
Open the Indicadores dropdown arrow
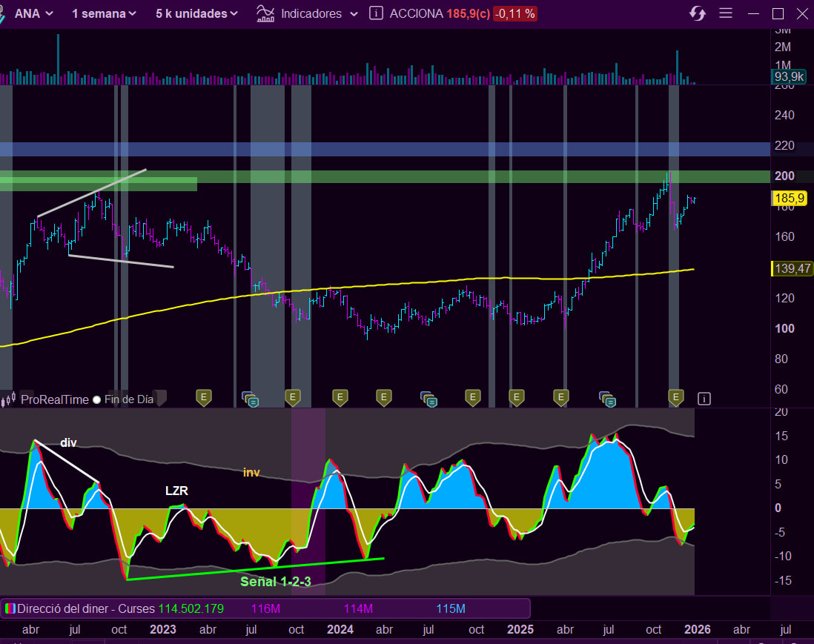coord(354,14)
